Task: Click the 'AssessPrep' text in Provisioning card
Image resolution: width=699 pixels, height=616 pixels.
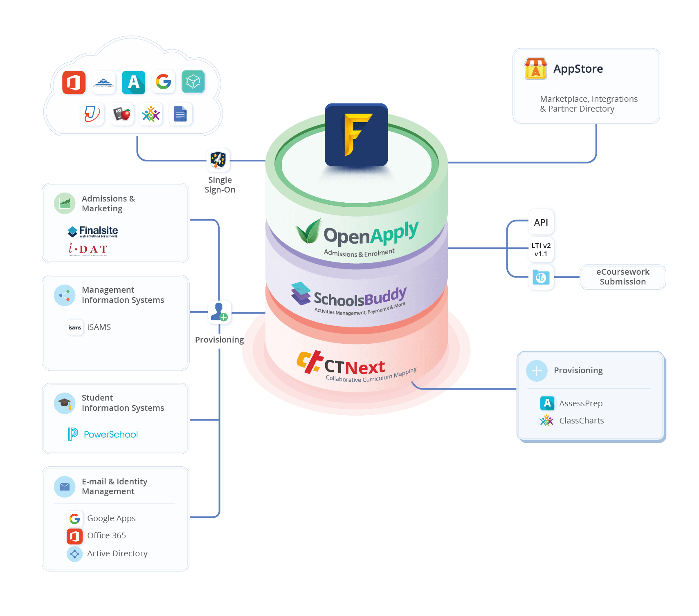Action: (581, 404)
